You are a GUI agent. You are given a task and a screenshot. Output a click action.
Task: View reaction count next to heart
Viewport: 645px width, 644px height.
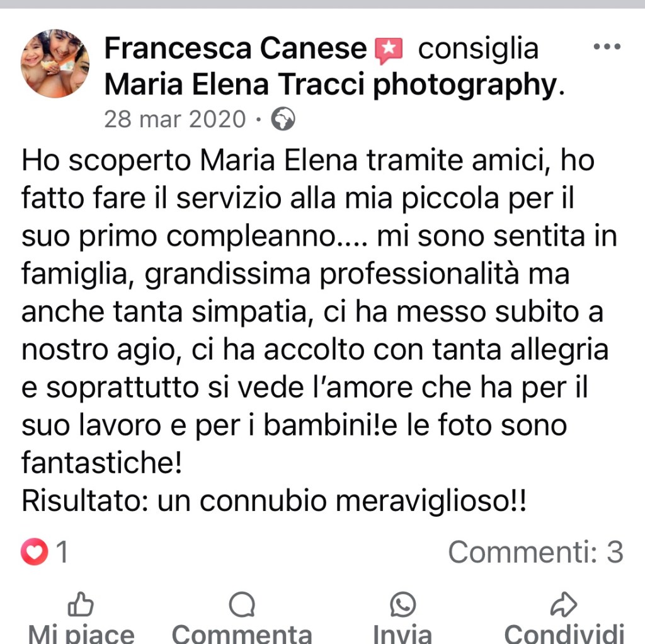pyautogui.click(x=62, y=551)
